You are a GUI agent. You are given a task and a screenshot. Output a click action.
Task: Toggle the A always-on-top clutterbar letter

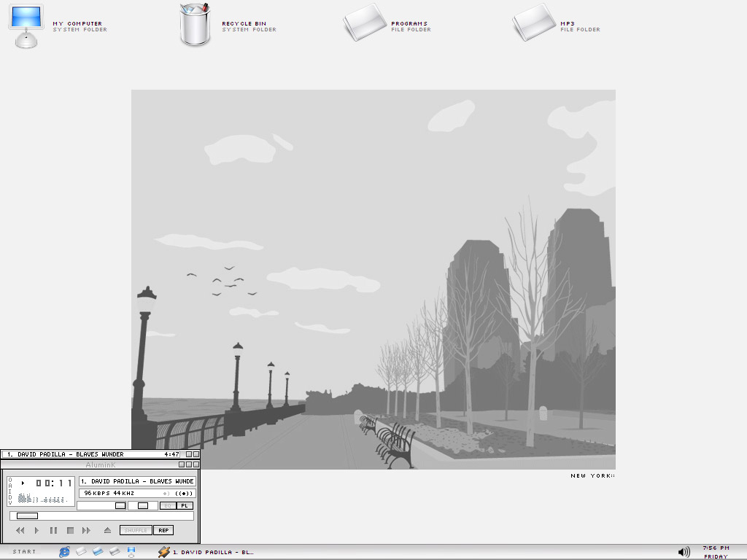coord(10,486)
